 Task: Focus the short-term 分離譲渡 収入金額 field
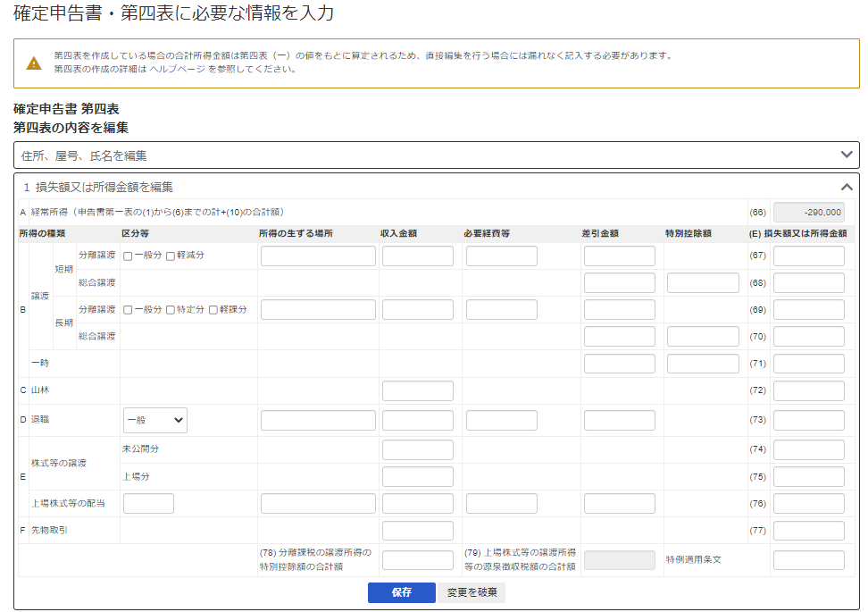418,256
